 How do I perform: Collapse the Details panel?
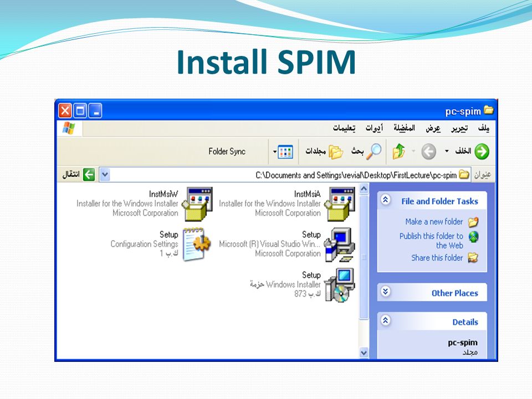tap(386, 320)
